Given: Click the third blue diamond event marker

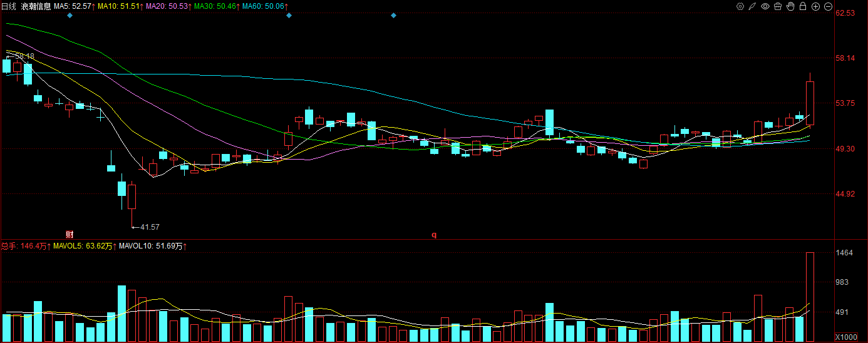Looking at the screenshot, I should 393,15.
